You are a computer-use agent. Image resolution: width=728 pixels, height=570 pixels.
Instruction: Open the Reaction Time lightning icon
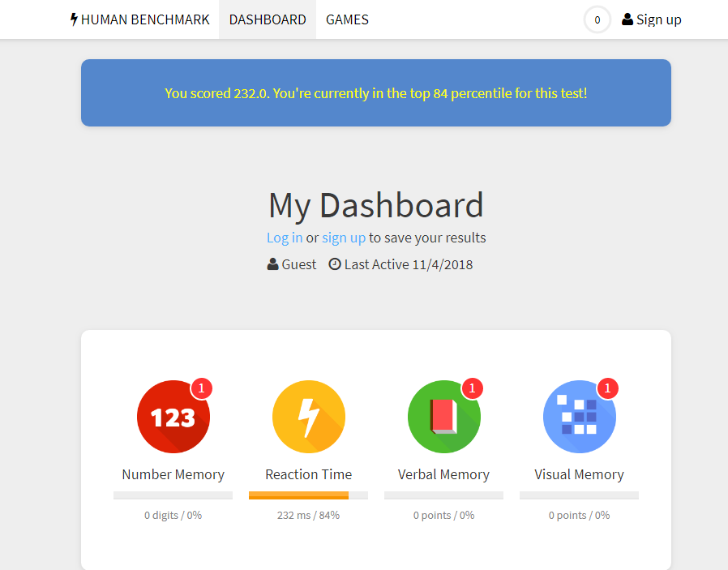(309, 417)
